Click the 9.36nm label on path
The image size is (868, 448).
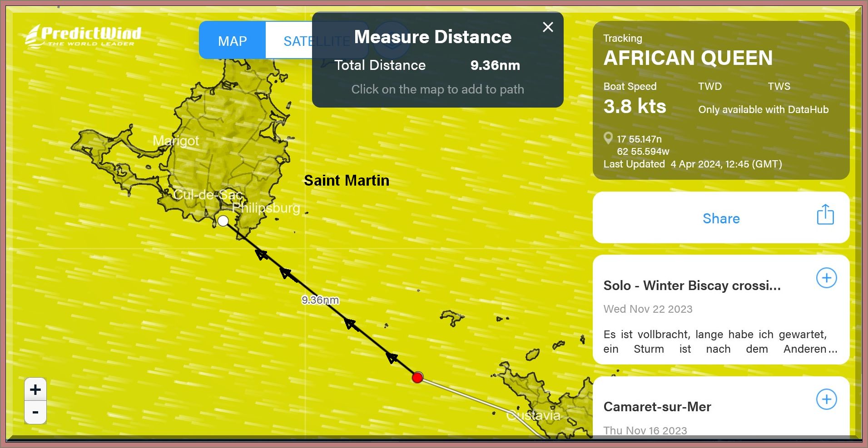[320, 300]
